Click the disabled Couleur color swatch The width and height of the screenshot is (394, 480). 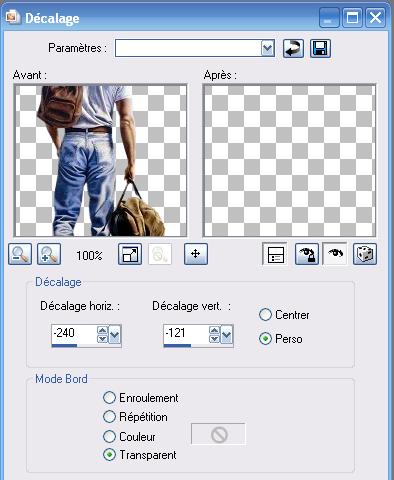click(x=219, y=434)
